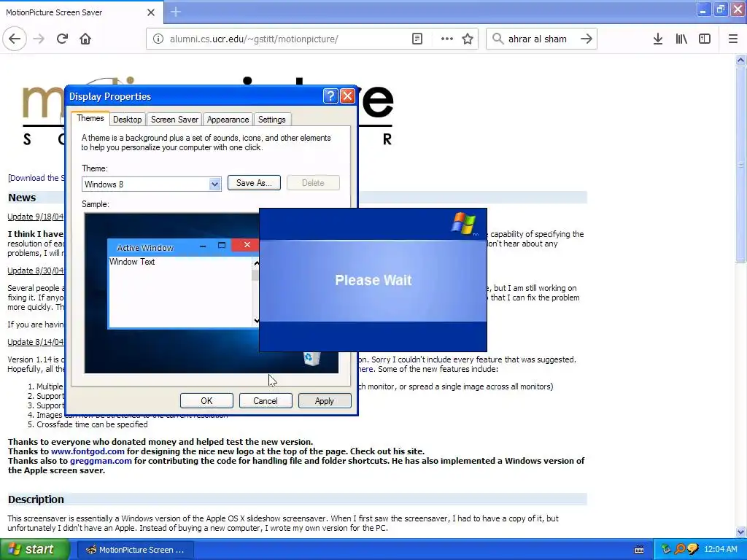Click the search field with 'ahrar al sham'

click(538, 39)
